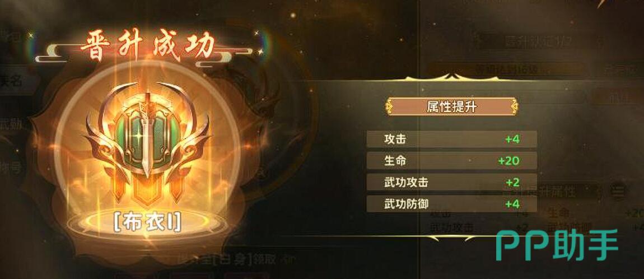Click the blurred 武勋 entry on left
The width and height of the screenshot is (644, 279).
pos(12,125)
